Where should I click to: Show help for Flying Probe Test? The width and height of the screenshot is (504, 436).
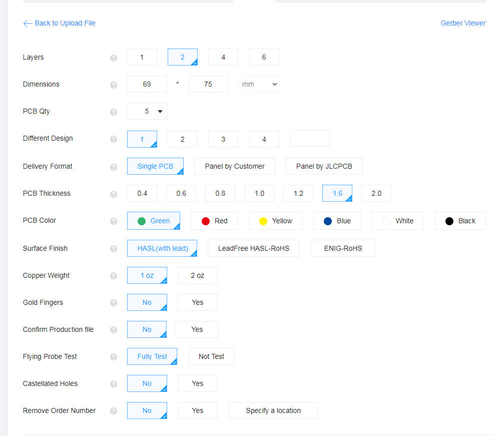114,357
